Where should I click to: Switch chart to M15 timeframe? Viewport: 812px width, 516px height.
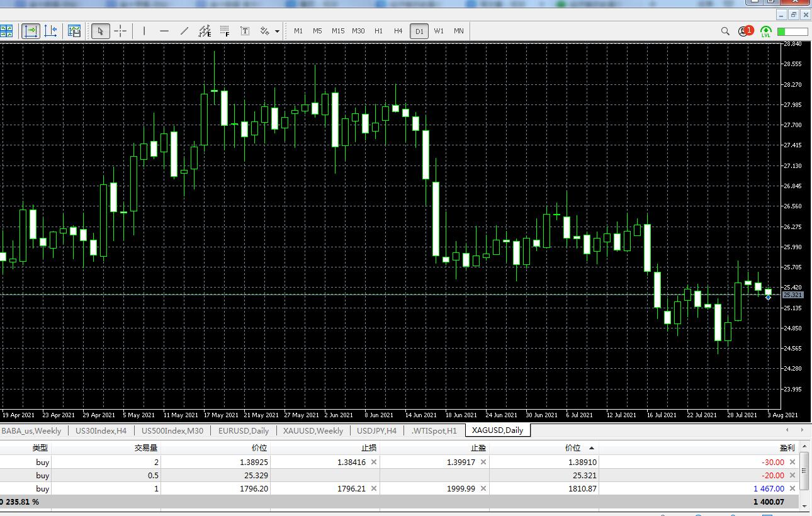[x=338, y=31]
